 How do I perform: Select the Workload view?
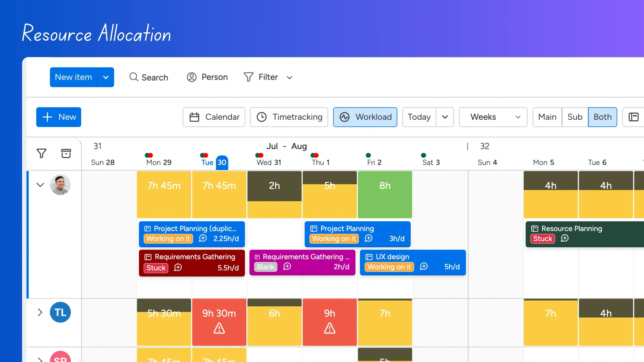click(365, 117)
